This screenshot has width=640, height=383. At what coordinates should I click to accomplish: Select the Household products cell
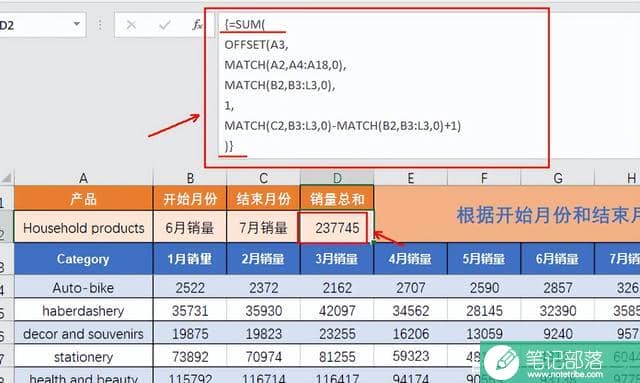[x=84, y=228]
